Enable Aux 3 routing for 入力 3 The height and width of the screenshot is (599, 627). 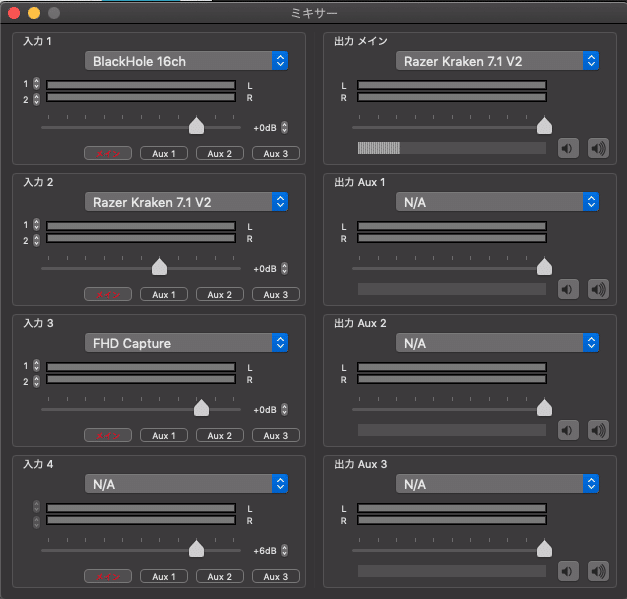276,435
